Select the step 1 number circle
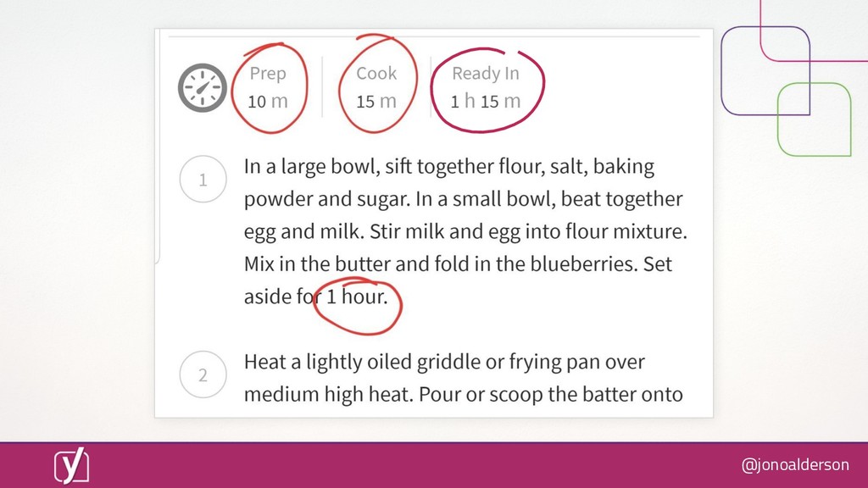 coord(203,180)
